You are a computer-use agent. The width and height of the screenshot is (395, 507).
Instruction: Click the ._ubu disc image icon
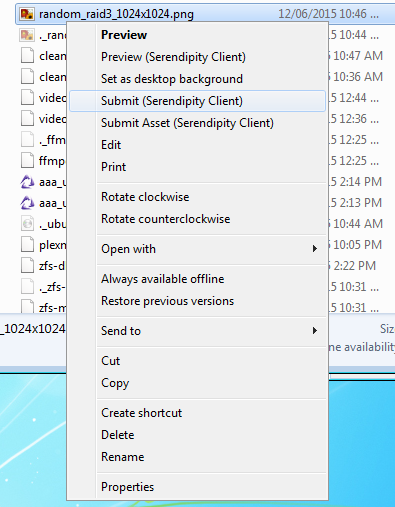coord(27,224)
